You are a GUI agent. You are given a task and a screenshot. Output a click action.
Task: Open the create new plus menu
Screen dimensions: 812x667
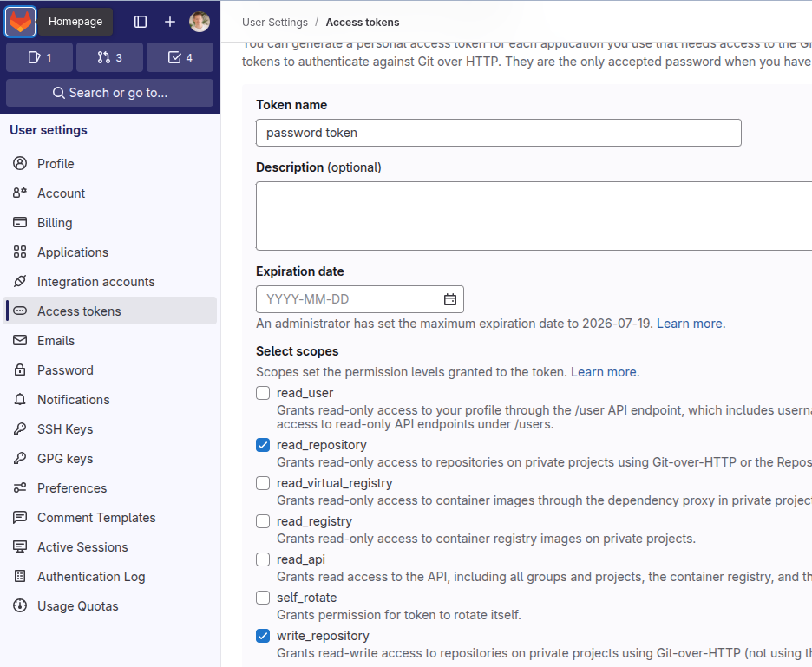(x=170, y=22)
